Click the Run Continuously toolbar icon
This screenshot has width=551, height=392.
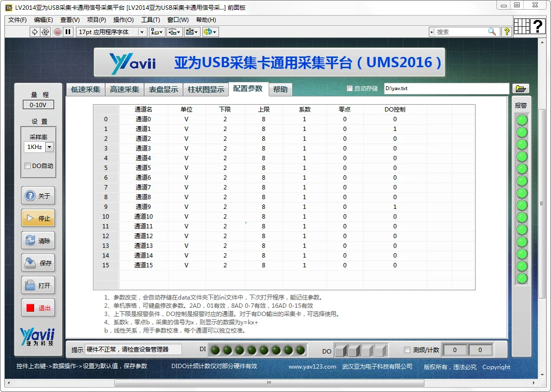(x=45, y=32)
